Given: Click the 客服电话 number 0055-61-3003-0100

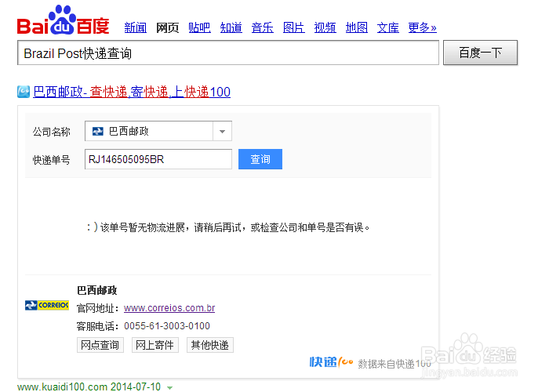Looking at the screenshot, I should click(167, 326).
